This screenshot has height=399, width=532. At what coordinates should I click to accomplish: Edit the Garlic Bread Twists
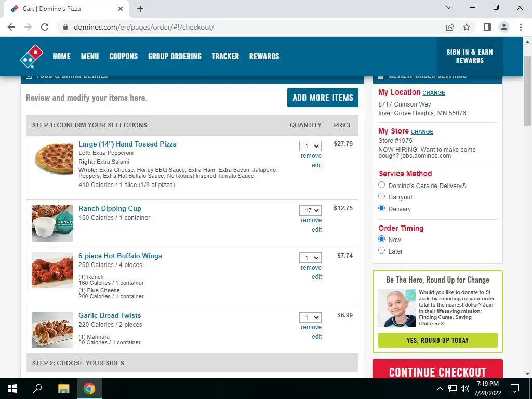316,337
